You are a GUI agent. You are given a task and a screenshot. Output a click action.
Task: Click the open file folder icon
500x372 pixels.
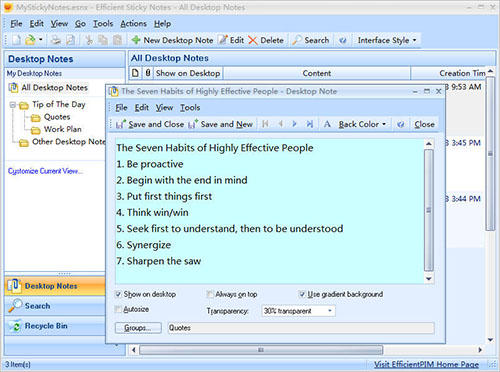pyautogui.click(x=30, y=40)
